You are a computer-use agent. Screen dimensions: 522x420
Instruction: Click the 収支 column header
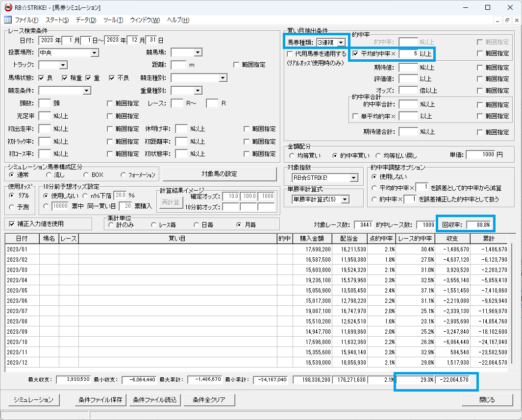pyautogui.click(x=452, y=239)
